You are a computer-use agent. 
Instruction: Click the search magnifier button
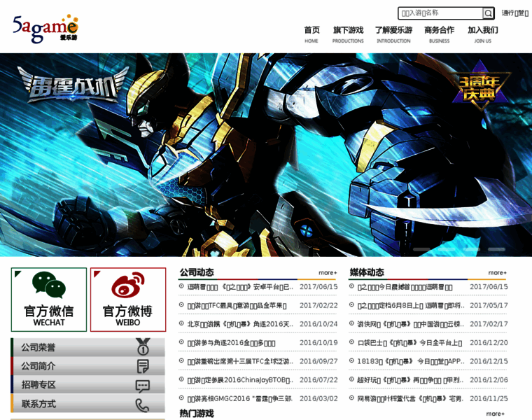(x=488, y=13)
